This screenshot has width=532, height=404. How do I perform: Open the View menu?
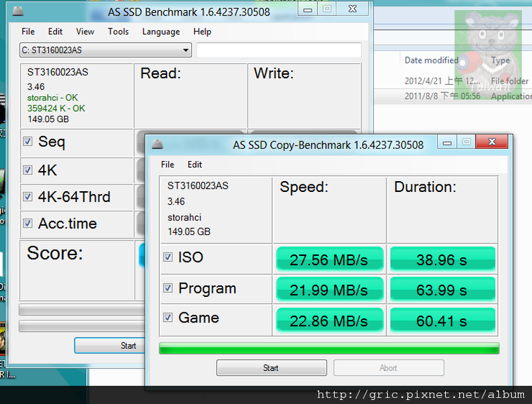click(x=85, y=32)
